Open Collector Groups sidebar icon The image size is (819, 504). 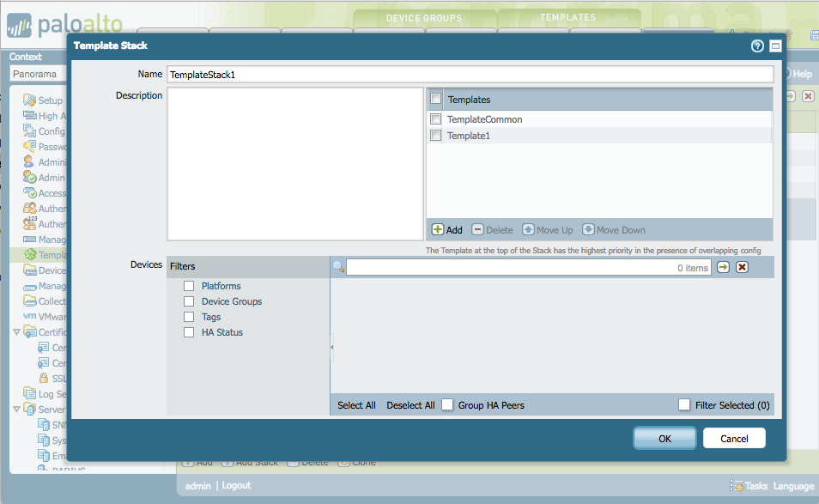[30, 301]
